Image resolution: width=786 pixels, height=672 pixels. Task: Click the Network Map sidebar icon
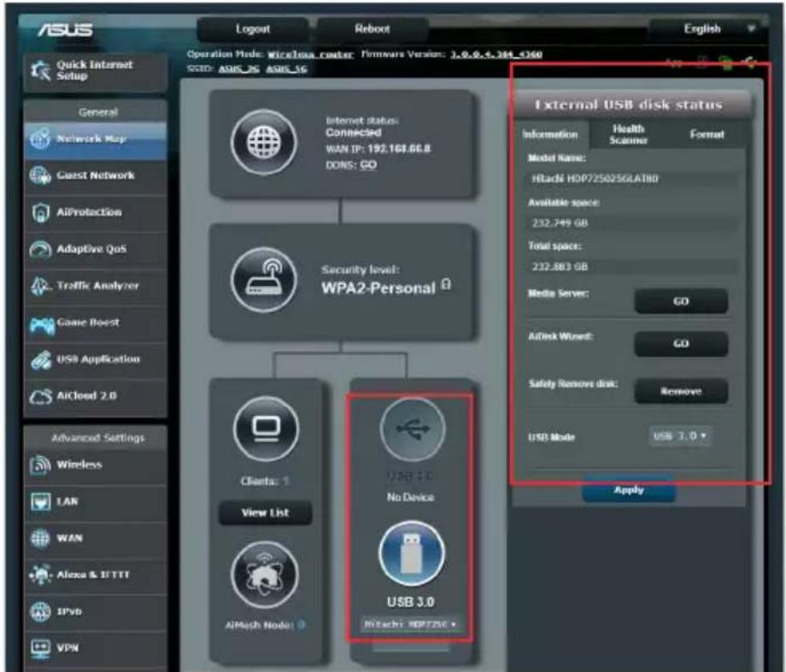tap(40, 139)
